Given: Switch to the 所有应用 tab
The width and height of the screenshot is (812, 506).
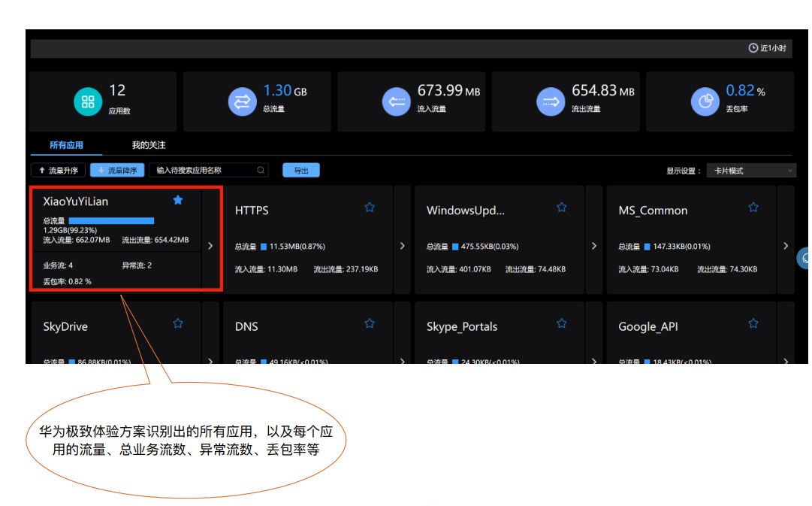Looking at the screenshot, I should click(66, 145).
